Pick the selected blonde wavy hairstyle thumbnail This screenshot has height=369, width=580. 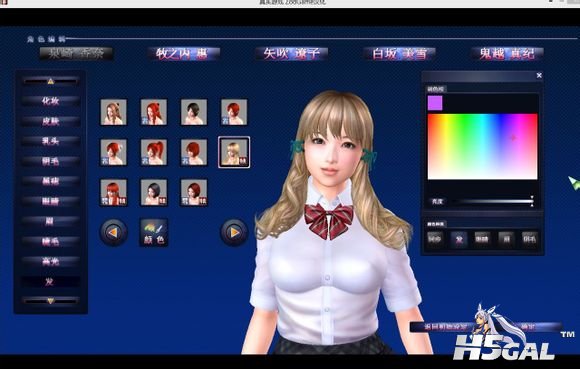(234, 152)
